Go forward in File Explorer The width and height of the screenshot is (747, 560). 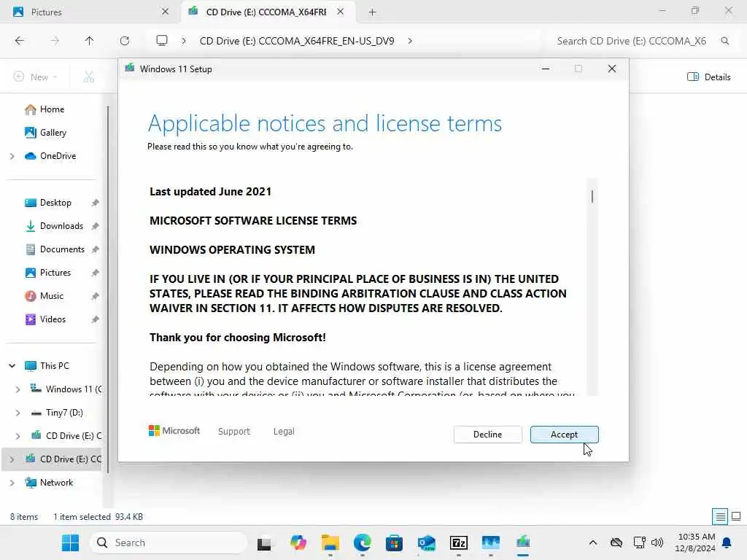point(55,41)
